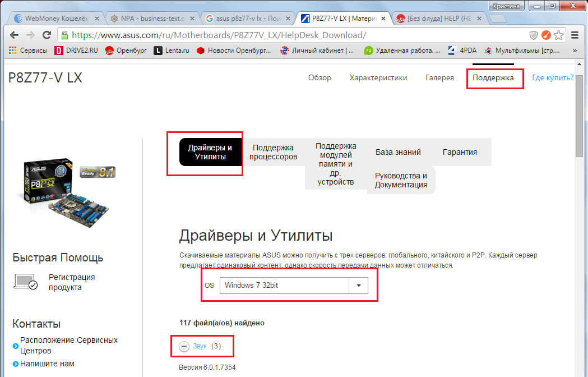The height and width of the screenshot is (377, 588).
Task: Click the orange extension icon in the address bar
Action: pos(546,35)
